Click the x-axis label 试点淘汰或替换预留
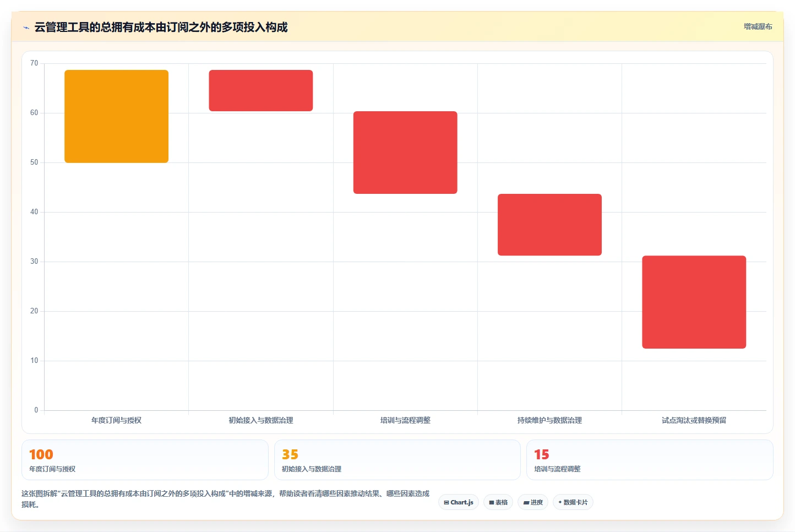This screenshot has height=532, width=795. coord(694,420)
